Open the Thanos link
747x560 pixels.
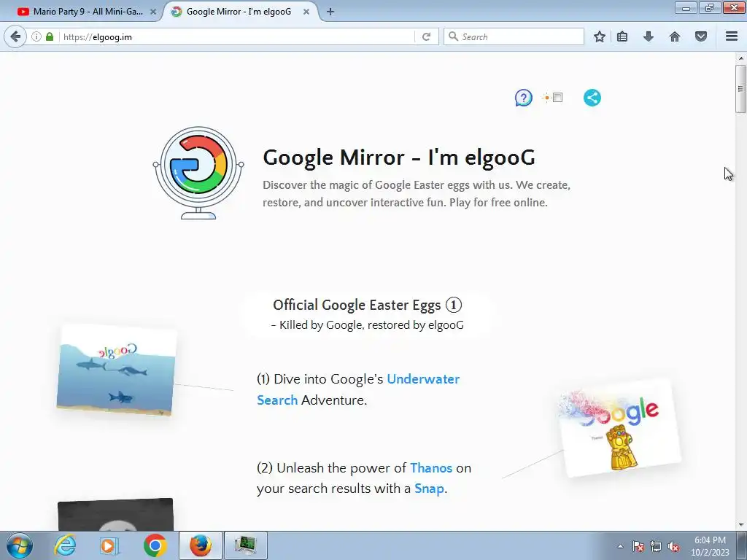(430, 468)
